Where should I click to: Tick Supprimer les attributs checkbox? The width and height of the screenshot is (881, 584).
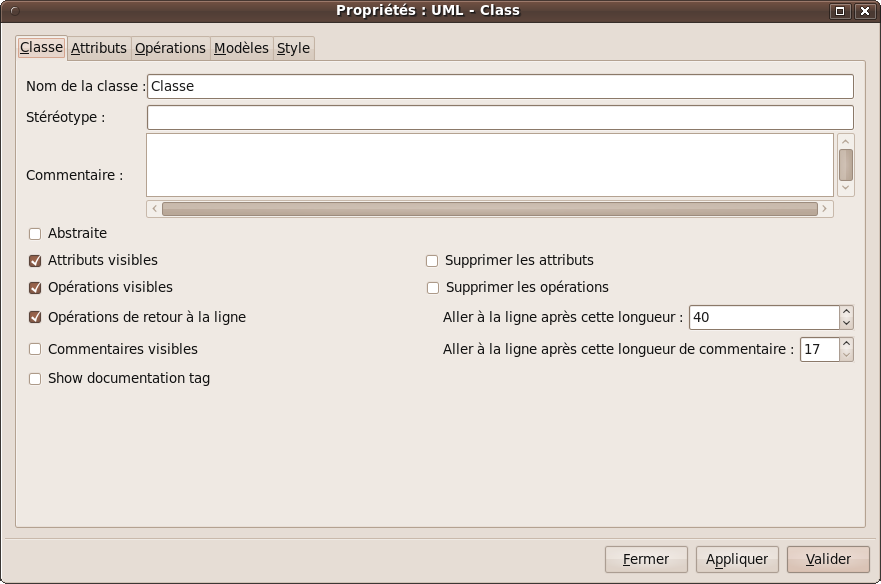[433, 261]
